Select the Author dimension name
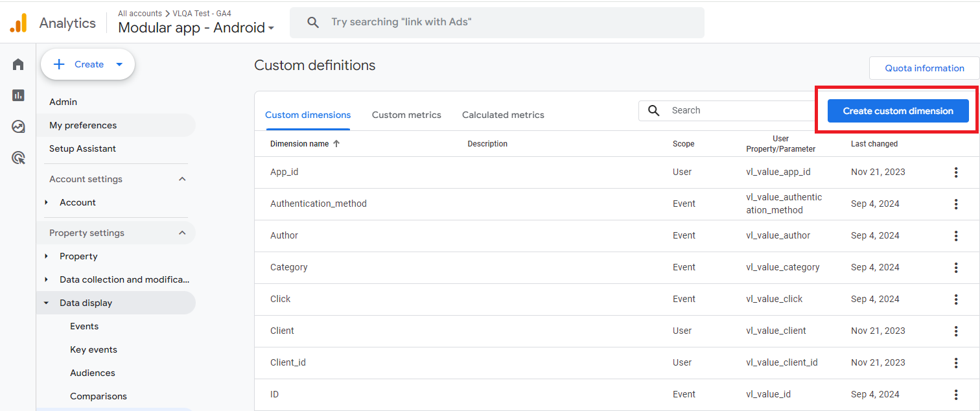Viewport: 980px width, 411px height. 284,235
